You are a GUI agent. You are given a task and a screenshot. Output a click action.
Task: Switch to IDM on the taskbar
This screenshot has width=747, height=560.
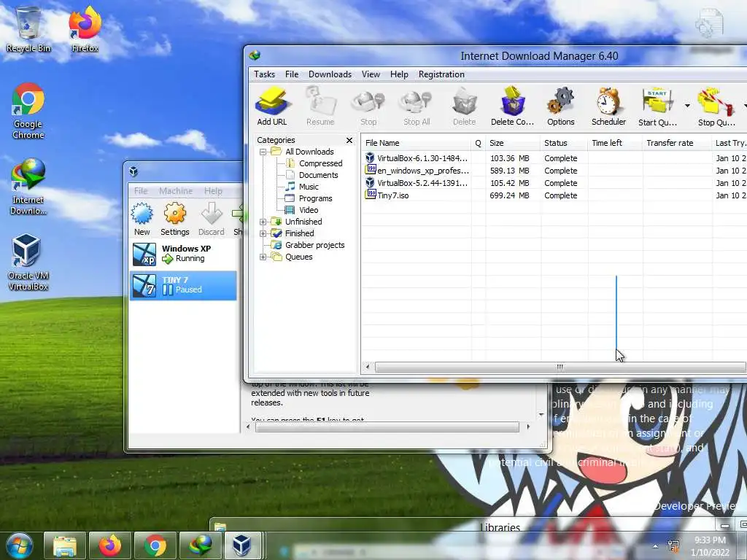(x=200, y=545)
